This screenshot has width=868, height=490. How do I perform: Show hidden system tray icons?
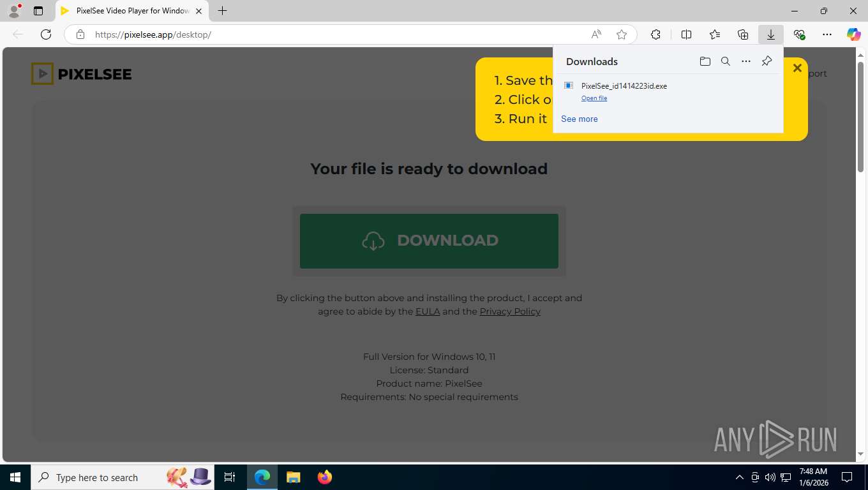click(x=740, y=477)
